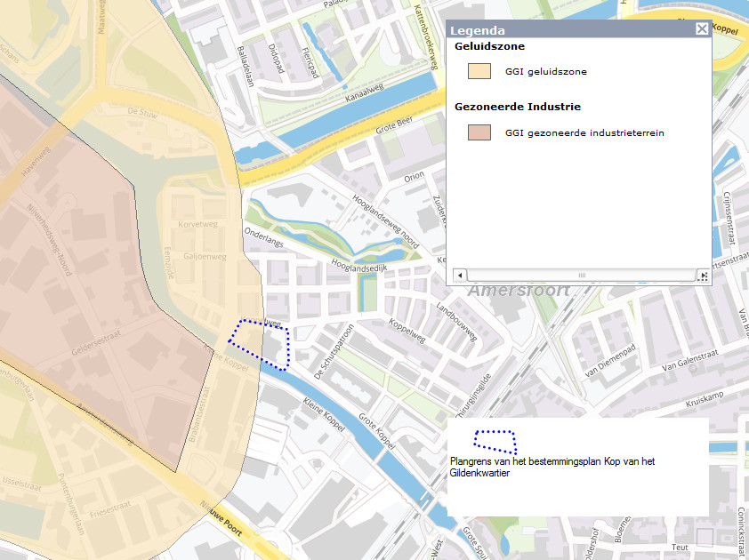
Task: Click the van Diemenpad label
Action: pyautogui.click(x=610, y=360)
